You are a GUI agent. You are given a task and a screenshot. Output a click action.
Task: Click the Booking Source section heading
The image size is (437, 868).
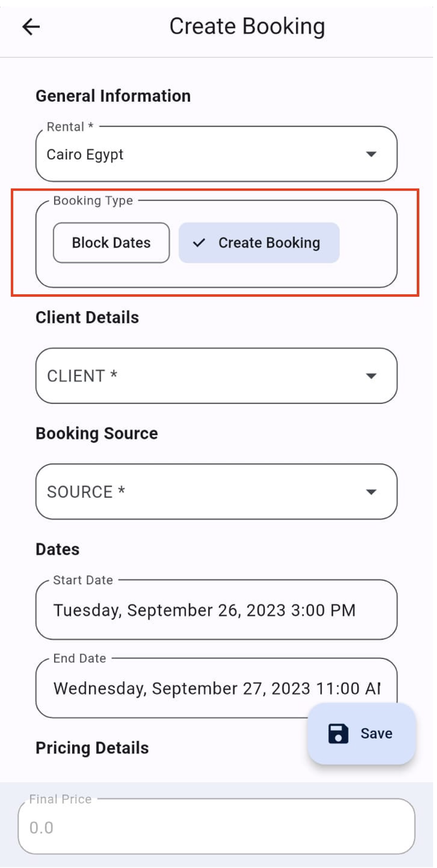[x=97, y=433]
